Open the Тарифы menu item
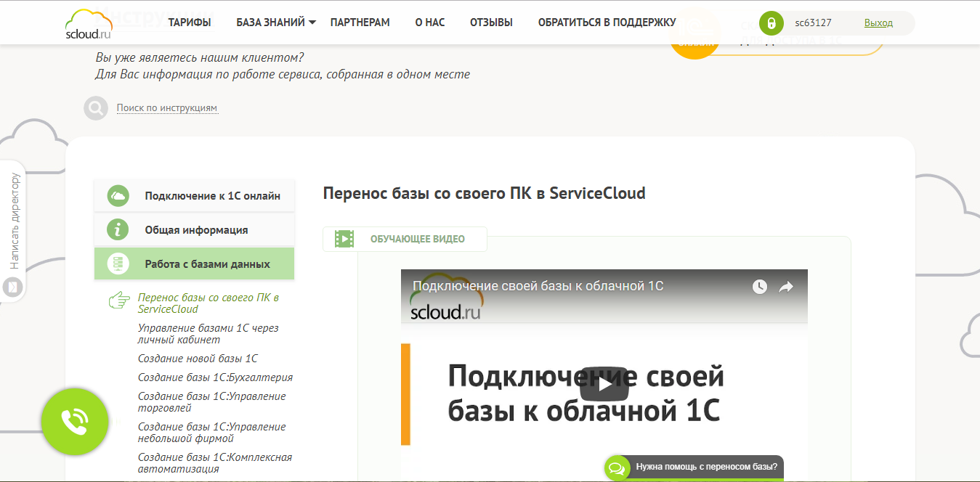 point(190,23)
